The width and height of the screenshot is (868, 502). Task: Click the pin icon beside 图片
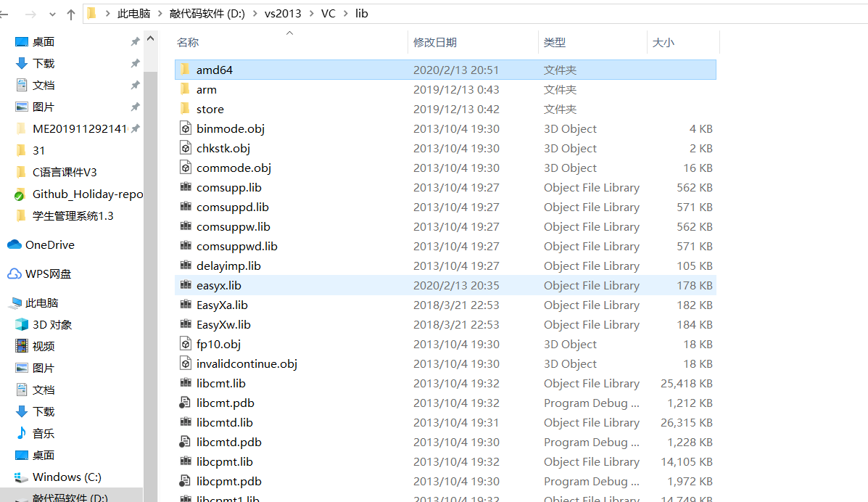pos(135,107)
